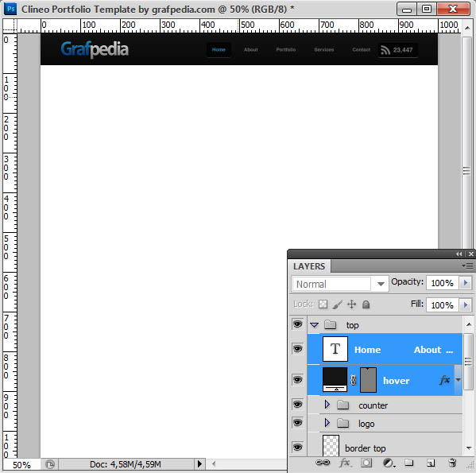Toggle visibility of the border top layer
476x473 pixels.
coord(297,447)
